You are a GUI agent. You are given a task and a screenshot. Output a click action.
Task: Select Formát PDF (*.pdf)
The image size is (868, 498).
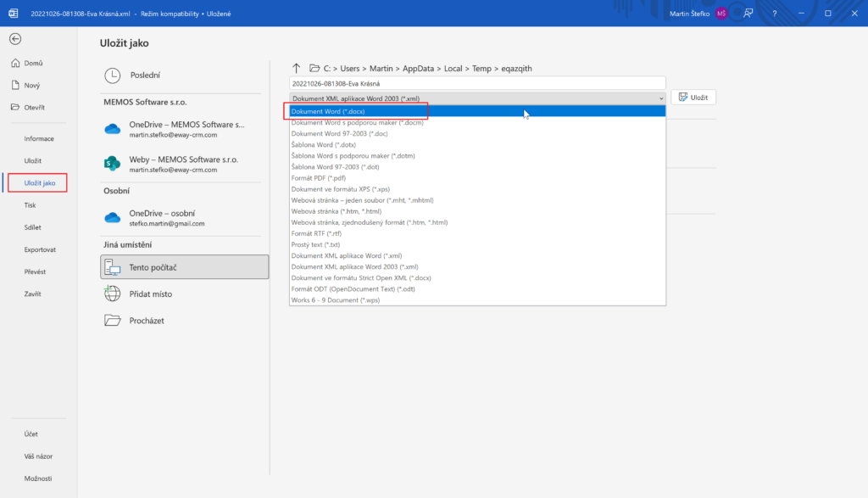click(477, 178)
